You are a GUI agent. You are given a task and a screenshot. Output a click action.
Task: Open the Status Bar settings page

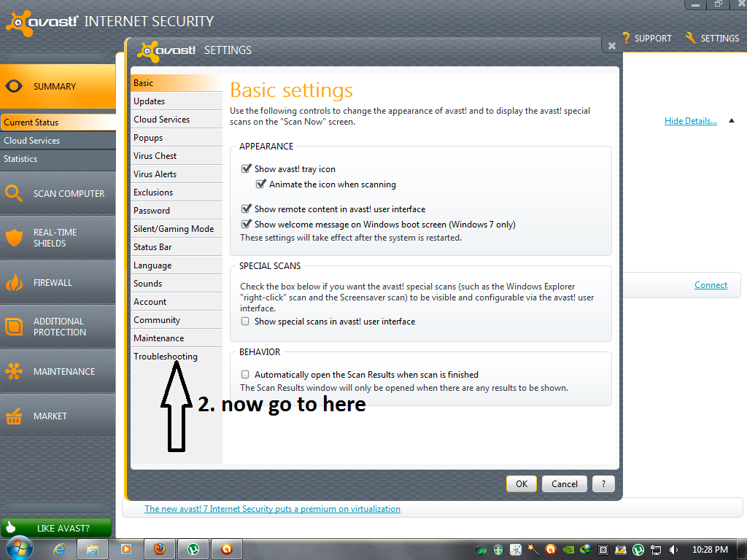click(177, 246)
